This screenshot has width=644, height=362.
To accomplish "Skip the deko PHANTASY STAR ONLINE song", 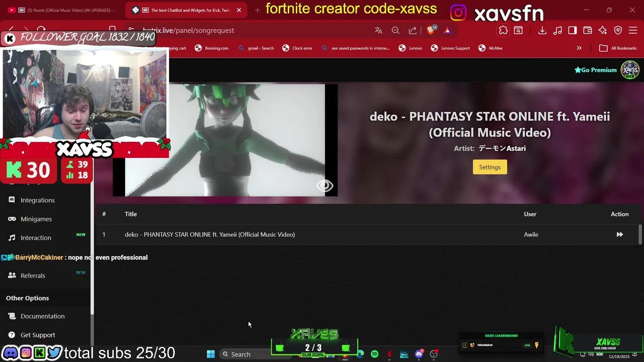I will pyautogui.click(x=619, y=234).
